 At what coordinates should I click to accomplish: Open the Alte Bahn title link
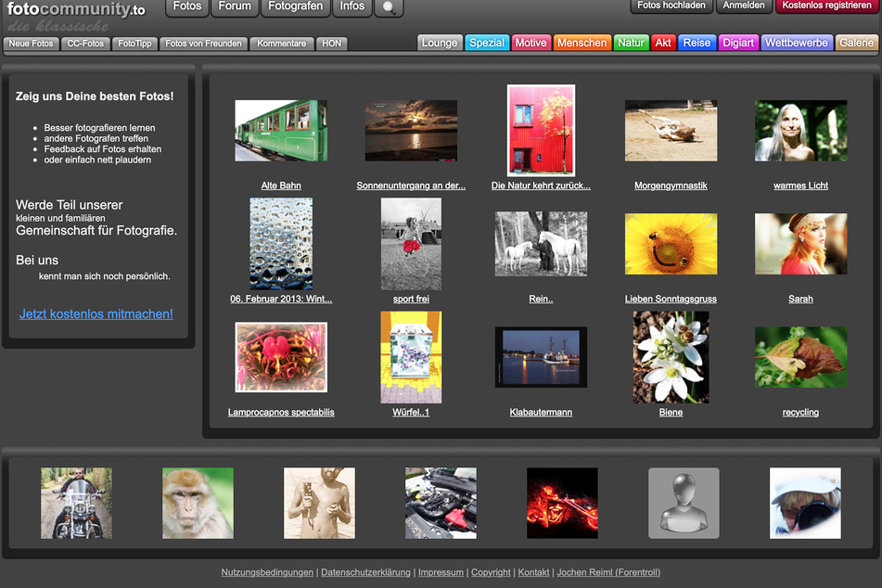tap(281, 185)
